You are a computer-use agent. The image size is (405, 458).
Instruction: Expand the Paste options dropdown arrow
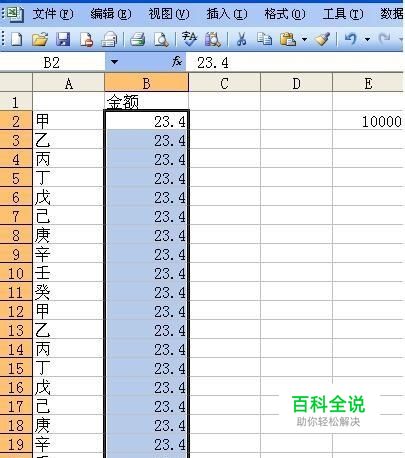[x=304, y=40]
